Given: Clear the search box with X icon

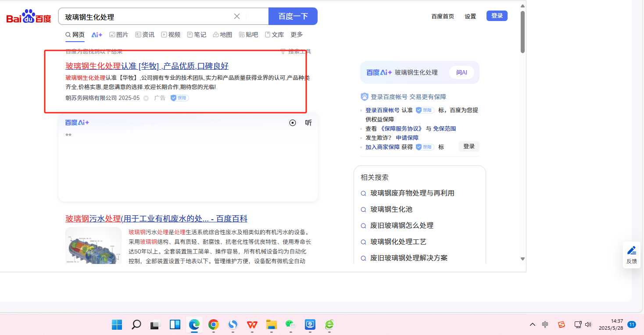Looking at the screenshot, I should (x=237, y=16).
